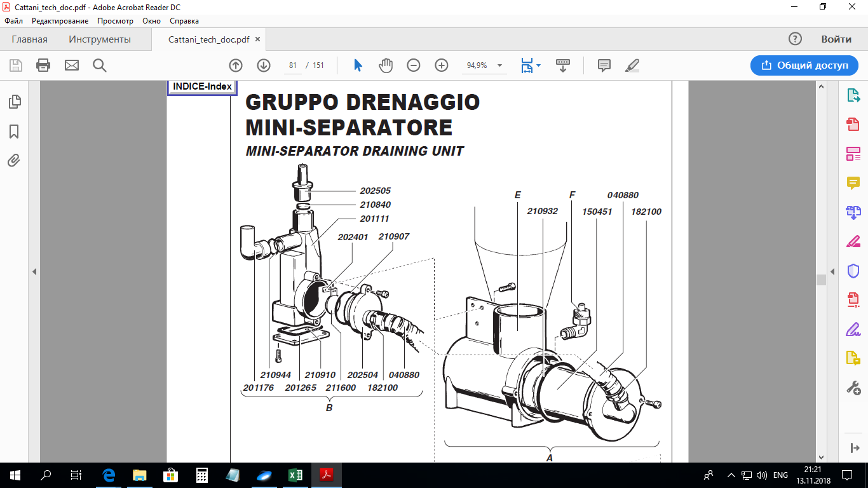Open the Bookmarks panel

(14, 132)
